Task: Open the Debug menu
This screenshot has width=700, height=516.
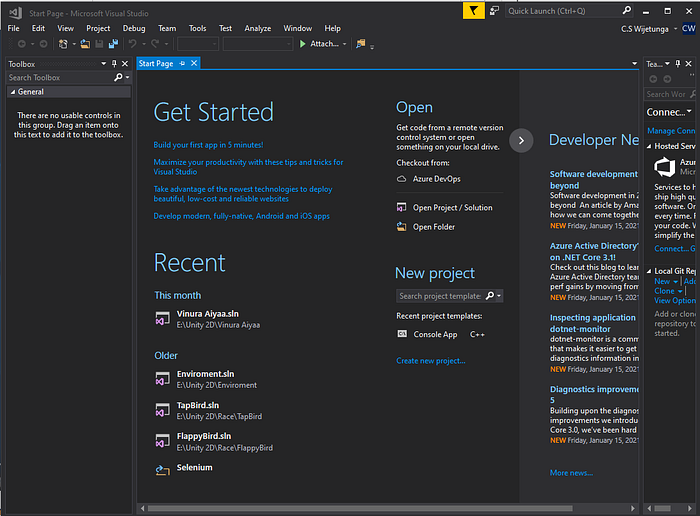Action: [134, 29]
